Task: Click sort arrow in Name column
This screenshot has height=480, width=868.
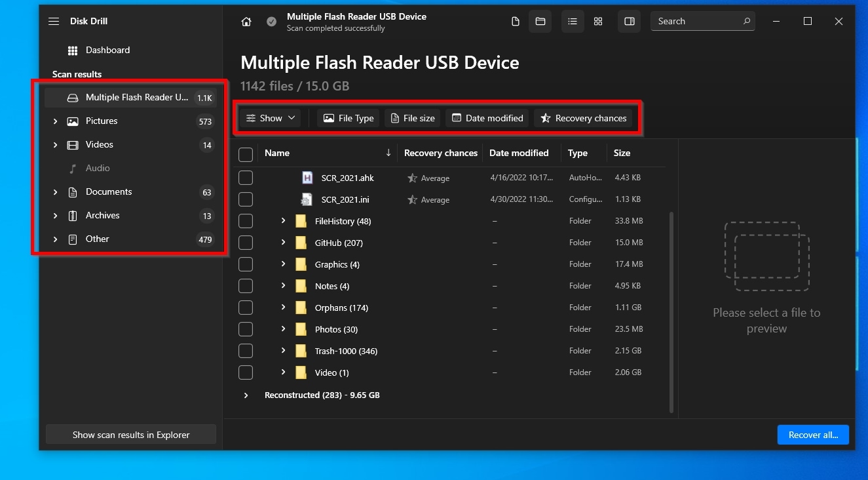Action: point(388,153)
